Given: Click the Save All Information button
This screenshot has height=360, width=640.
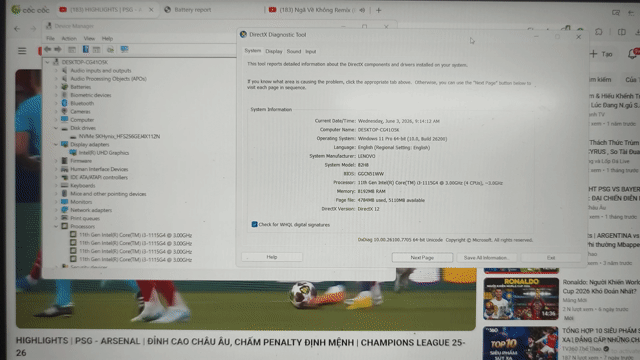Looking at the screenshot, I should click(486, 258).
